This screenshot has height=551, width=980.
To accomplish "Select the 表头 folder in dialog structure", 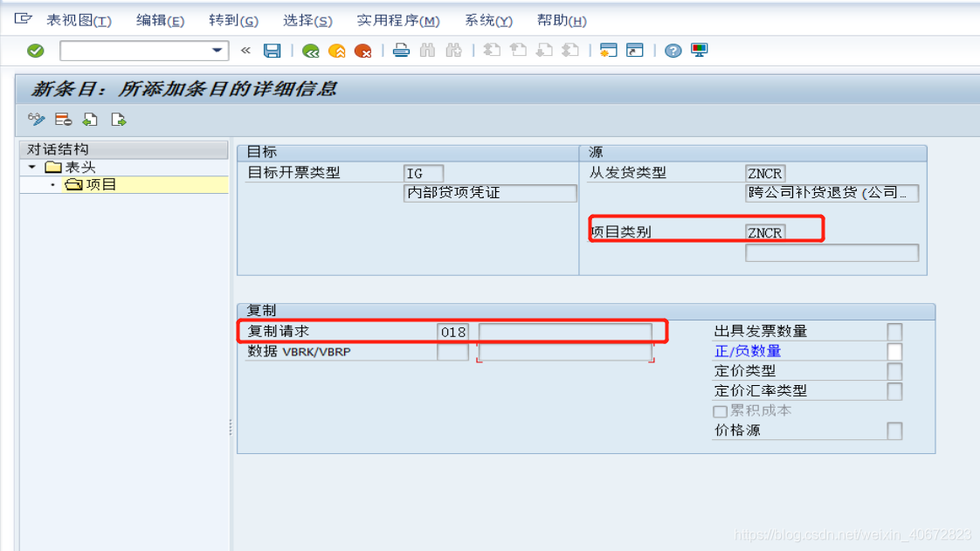I will click(70, 167).
